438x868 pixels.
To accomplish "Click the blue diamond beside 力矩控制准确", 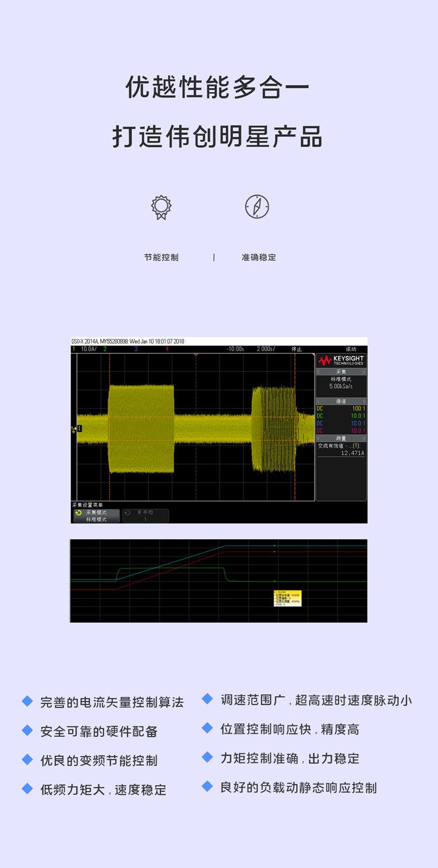I will click(207, 757).
